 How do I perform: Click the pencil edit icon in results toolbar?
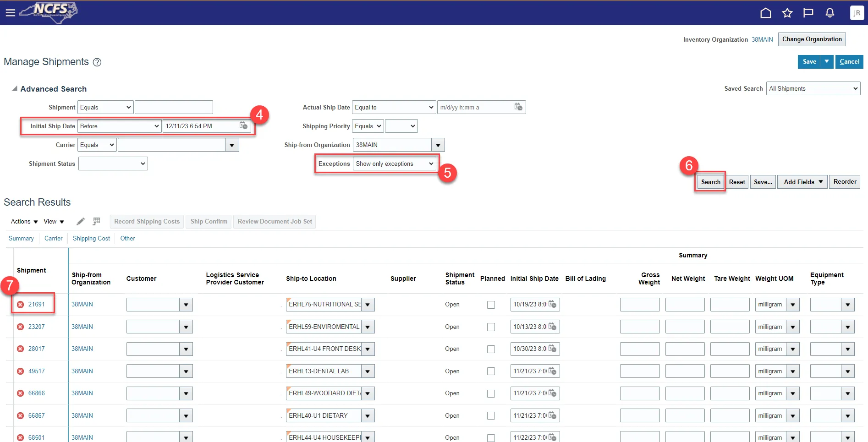tap(81, 222)
